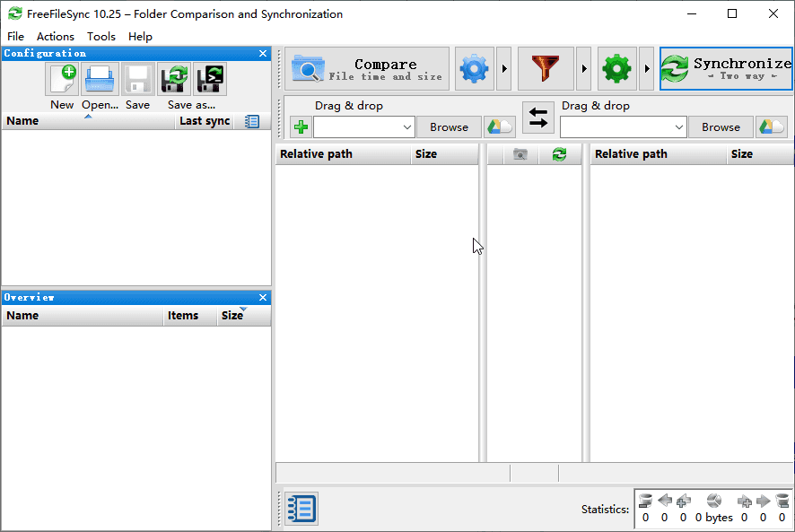Click the right Browse button

(721, 126)
